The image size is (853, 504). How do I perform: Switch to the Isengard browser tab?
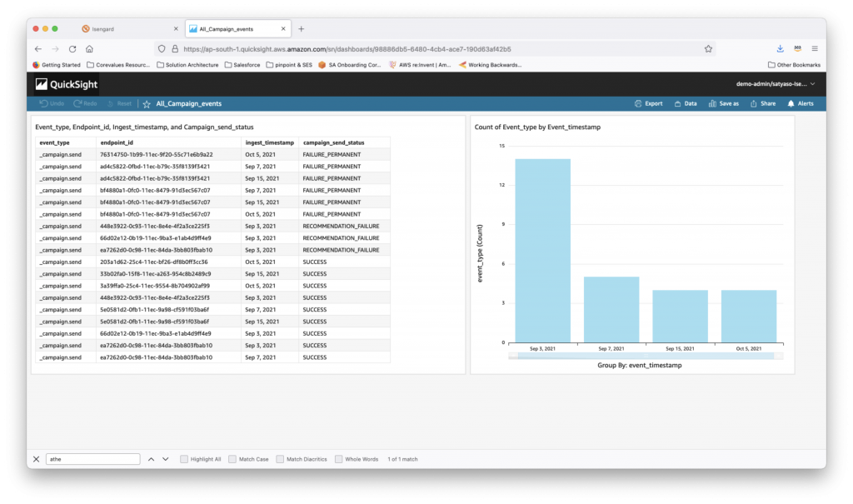point(129,29)
